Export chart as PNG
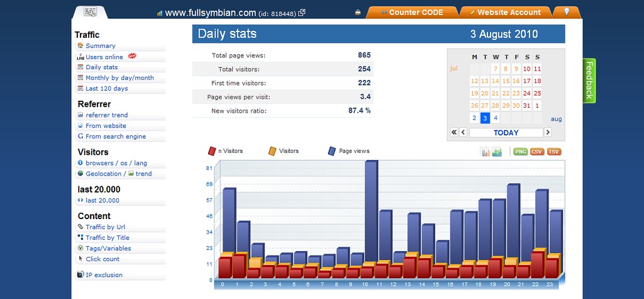The width and height of the screenshot is (644, 299). 520,152
